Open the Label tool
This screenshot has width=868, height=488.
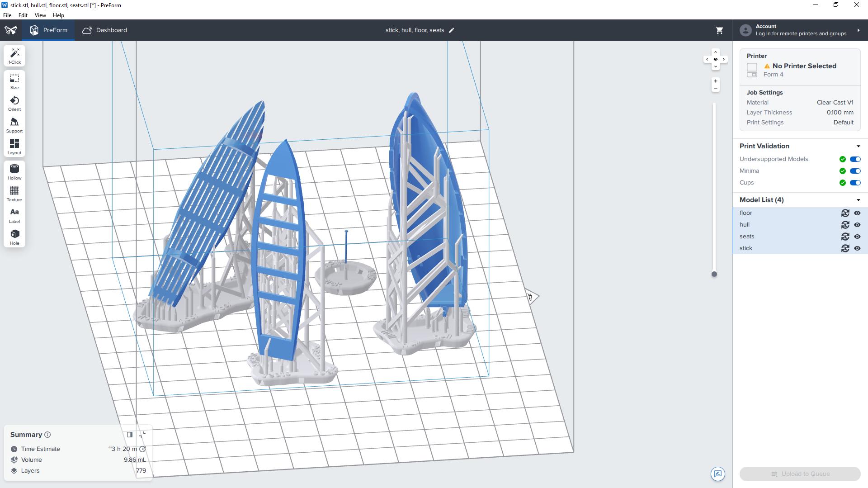point(14,215)
